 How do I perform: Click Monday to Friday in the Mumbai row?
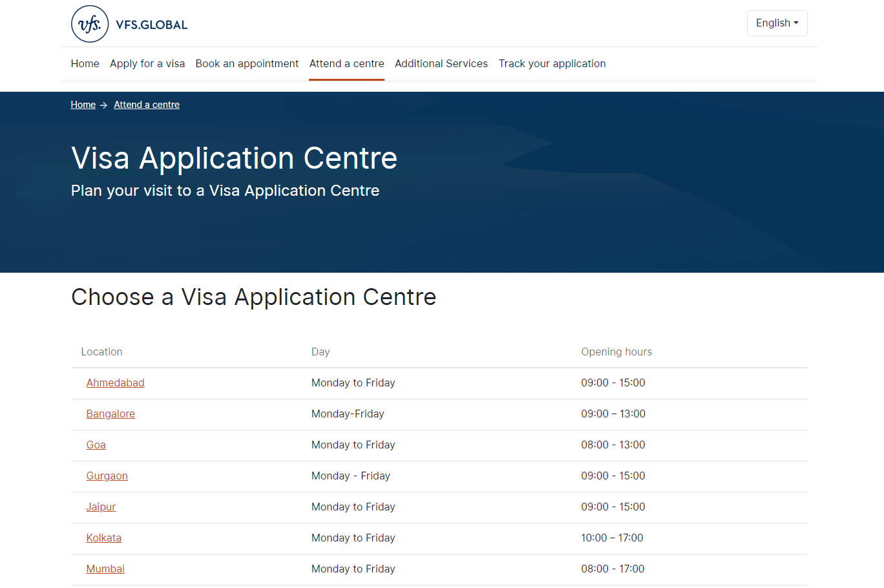(353, 569)
